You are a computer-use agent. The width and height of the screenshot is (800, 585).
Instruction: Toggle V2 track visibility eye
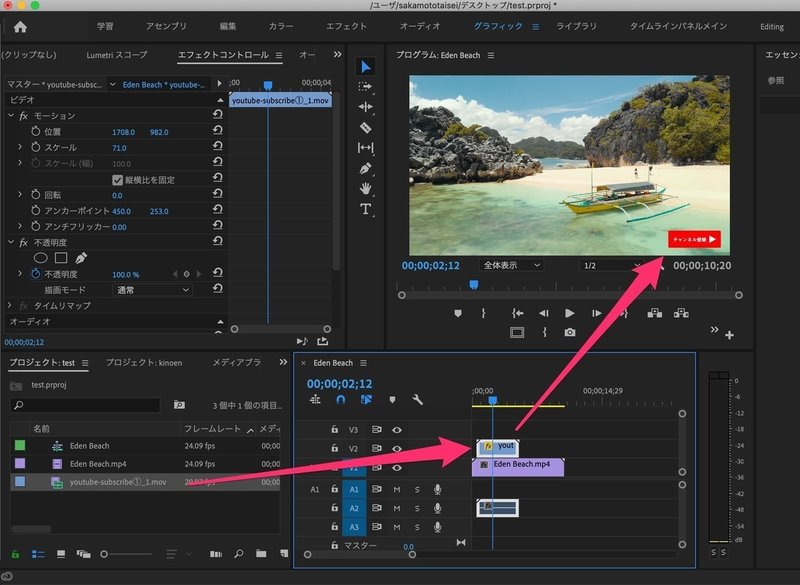coord(397,448)
